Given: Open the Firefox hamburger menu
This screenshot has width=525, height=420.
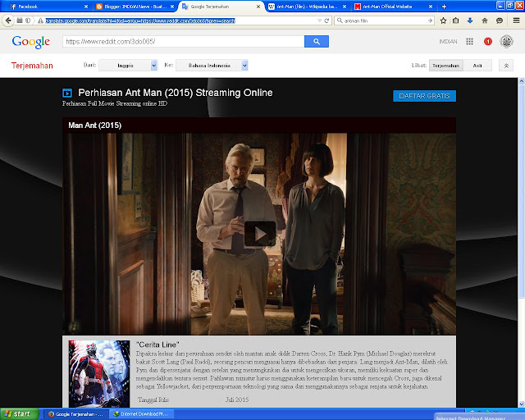Looking at the screenshot, I should (518, 19).
